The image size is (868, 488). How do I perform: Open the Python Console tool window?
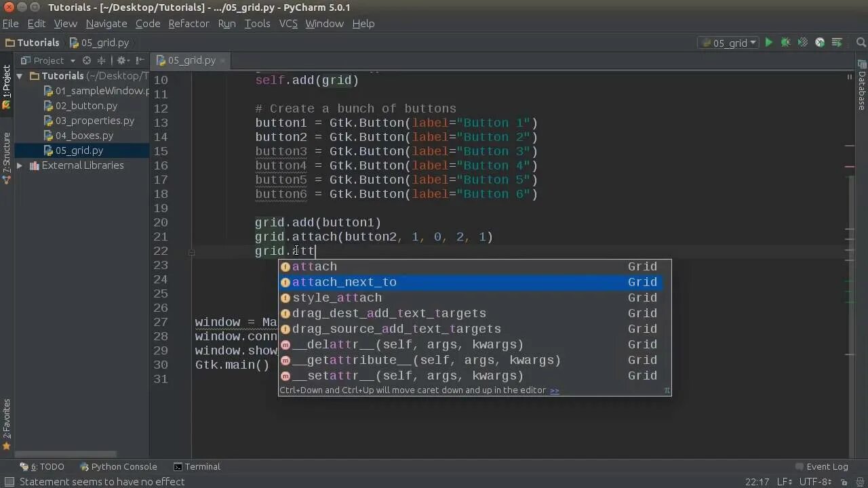click(118, 466)
